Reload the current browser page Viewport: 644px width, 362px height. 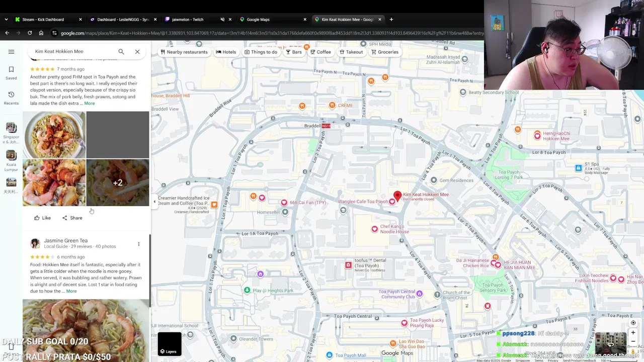point(30,33)
